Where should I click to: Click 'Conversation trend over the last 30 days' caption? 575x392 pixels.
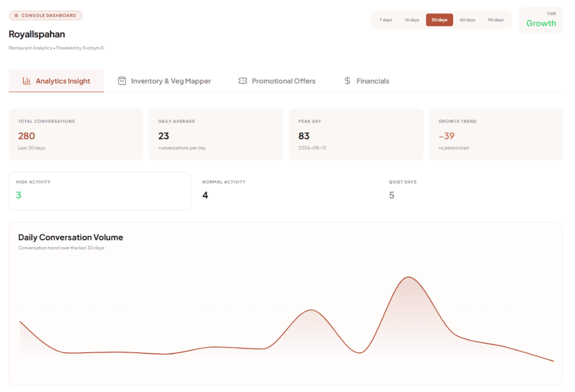[61, 248]
